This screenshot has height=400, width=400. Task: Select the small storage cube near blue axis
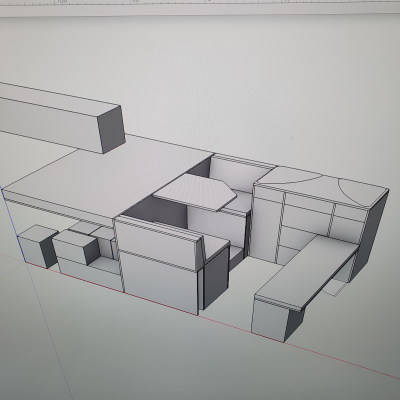tap(37, 246)
